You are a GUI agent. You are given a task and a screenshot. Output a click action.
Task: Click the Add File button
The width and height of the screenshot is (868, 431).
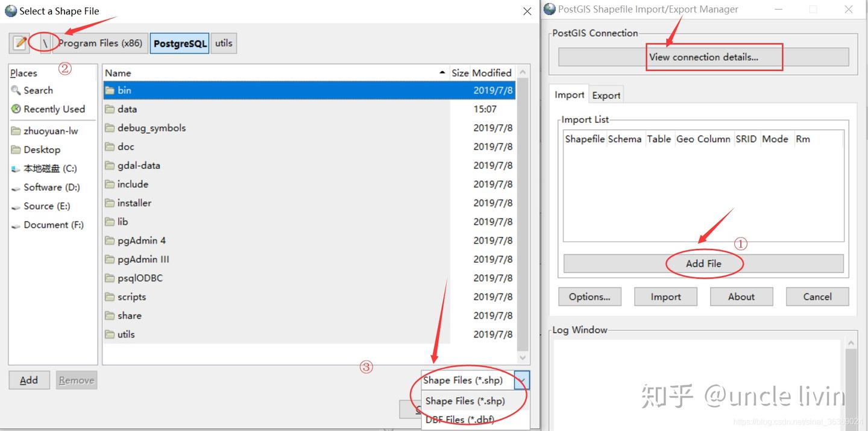tap(704, 263)
